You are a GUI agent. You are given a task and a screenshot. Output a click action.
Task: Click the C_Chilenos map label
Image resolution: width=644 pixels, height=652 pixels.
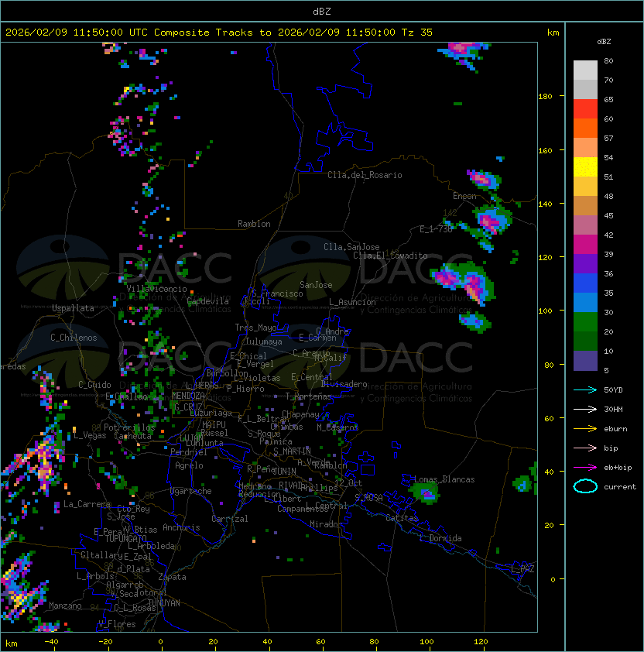pos(74,338)
